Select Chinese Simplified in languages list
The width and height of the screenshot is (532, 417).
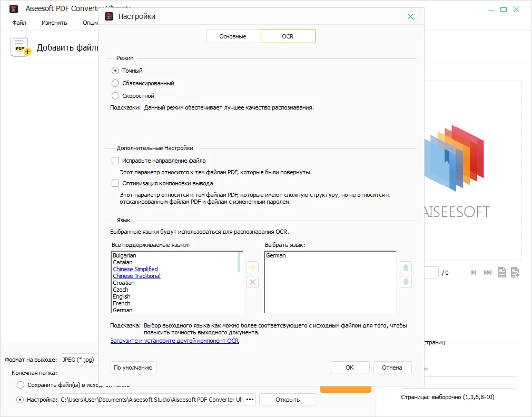135,269
